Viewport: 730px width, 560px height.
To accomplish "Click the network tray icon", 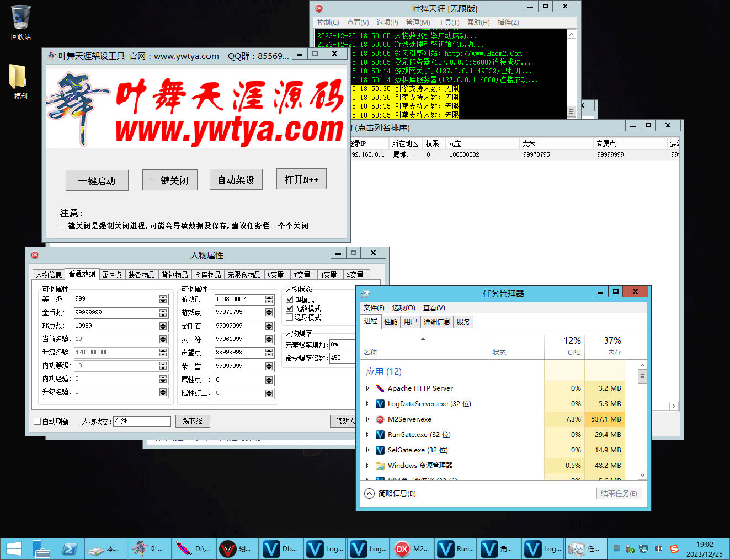I will (x=643, y=549).
